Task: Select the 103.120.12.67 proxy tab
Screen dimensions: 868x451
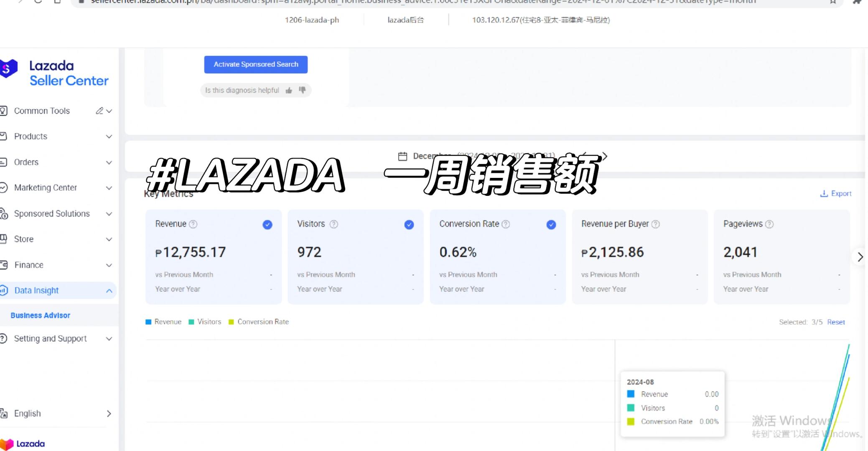Action: pyautogui.click(x=541, y=20)
